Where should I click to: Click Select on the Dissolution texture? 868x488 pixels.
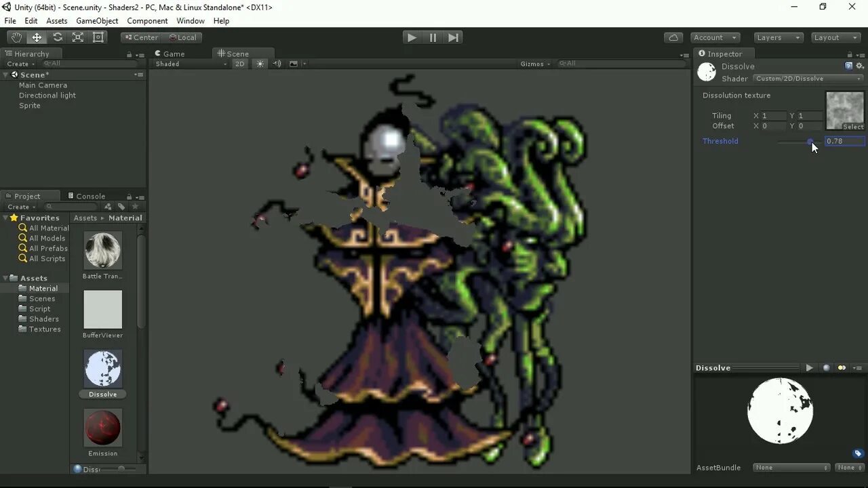853,127
